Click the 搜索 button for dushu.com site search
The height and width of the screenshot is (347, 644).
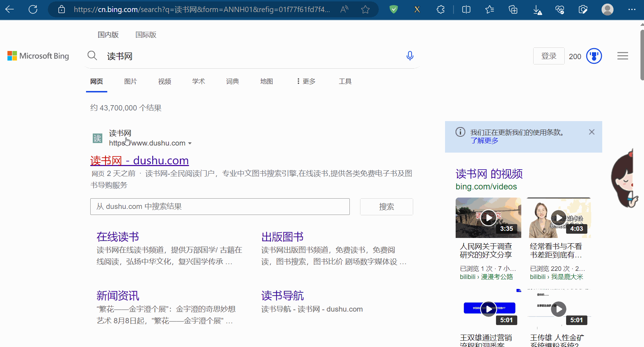[x=387, y=206]
